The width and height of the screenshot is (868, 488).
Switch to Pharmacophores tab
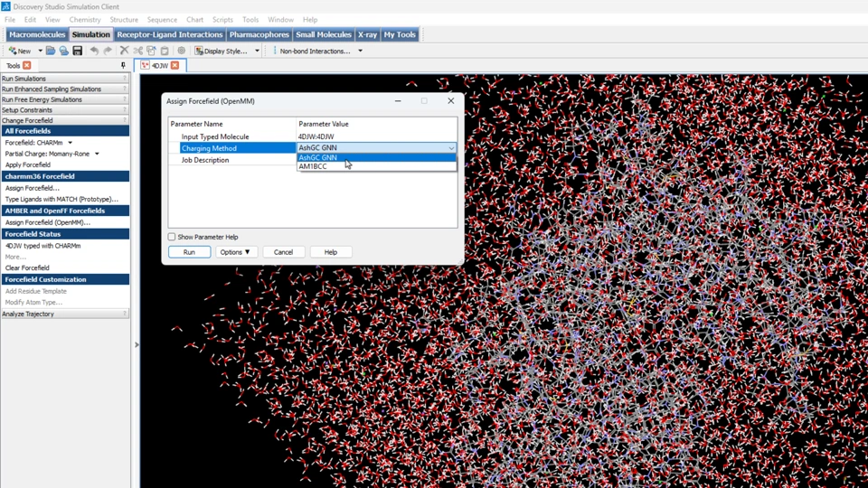pos(259,34)
